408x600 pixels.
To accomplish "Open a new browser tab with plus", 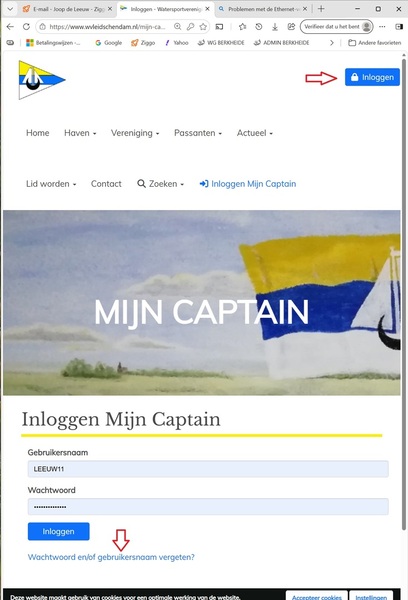I will tap(321, 9).
